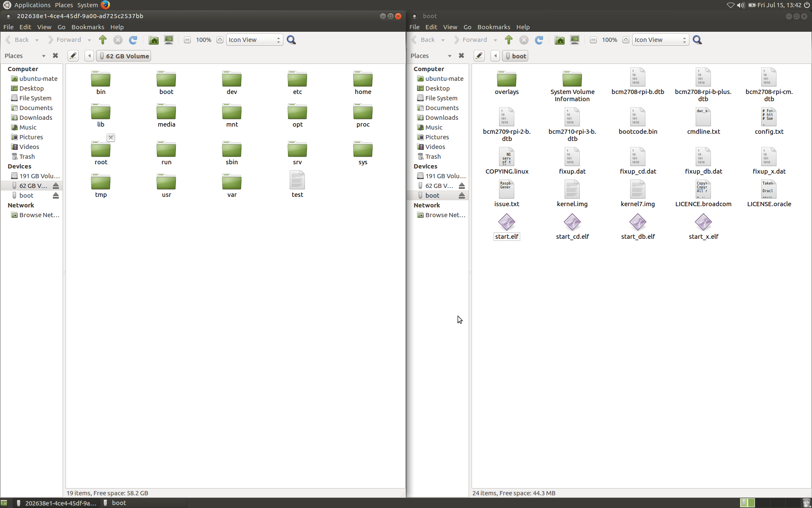
Task: Open the Bookmarks menu in left pane
Action: point(87,27)
